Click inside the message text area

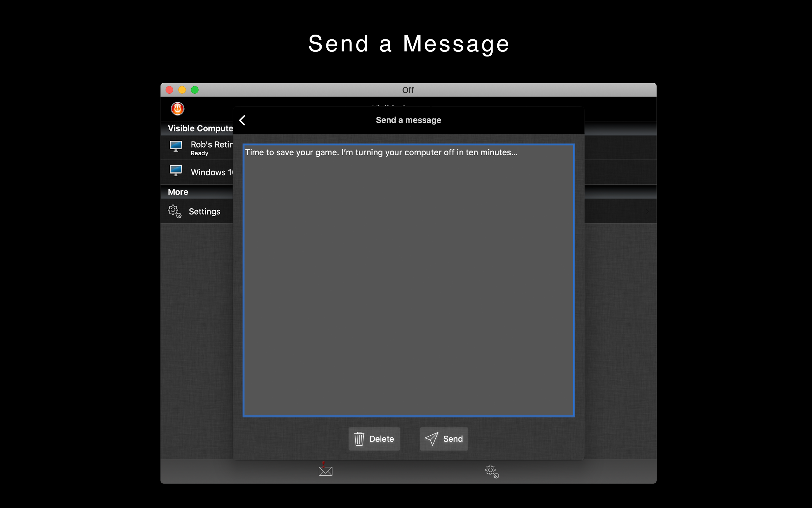tap(408, 281)
